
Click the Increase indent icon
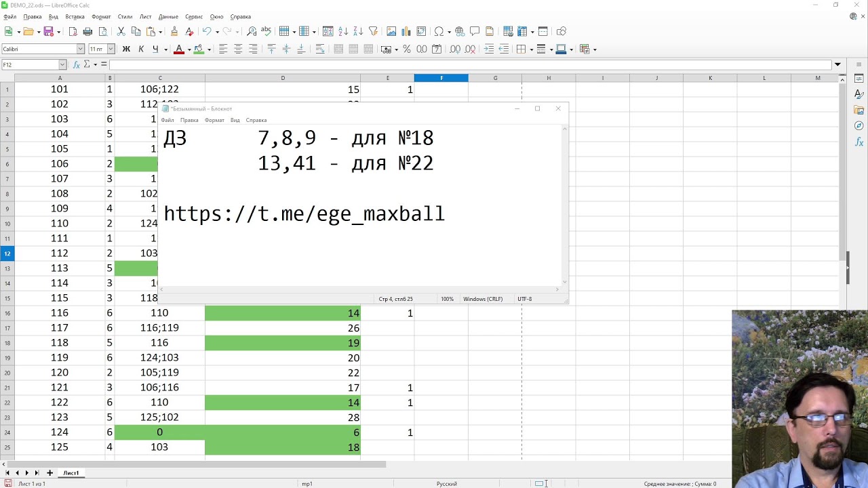coord(489,49)
